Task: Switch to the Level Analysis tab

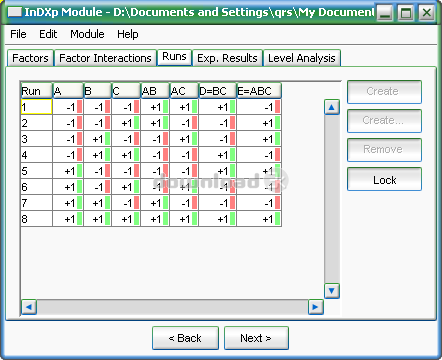Action: tap(302, 58)
